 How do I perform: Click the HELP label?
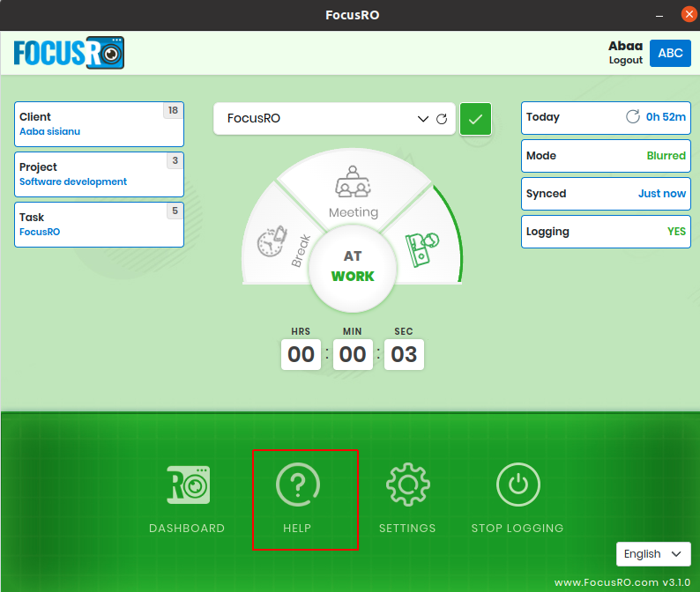(x=297, y=529)
